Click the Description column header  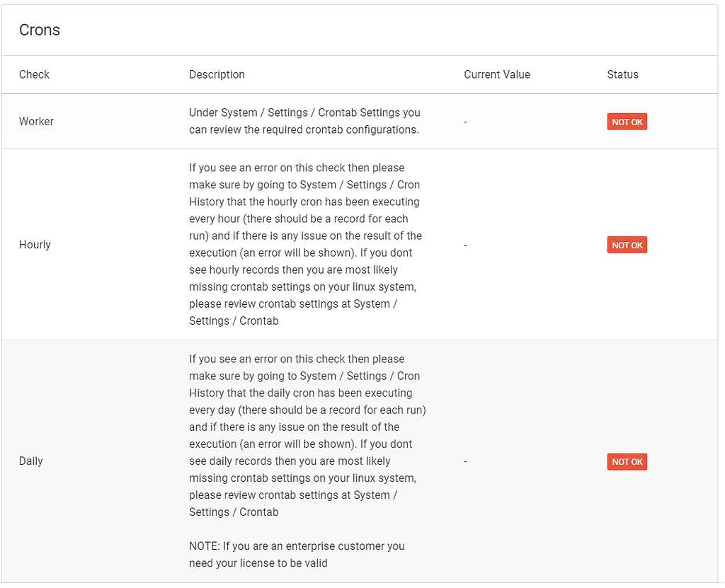coord(217,74)
